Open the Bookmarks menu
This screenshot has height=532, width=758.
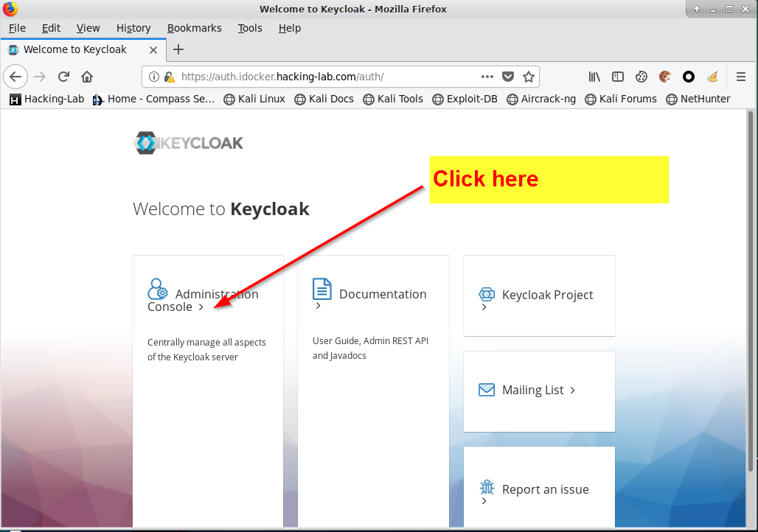coord(195,28)
